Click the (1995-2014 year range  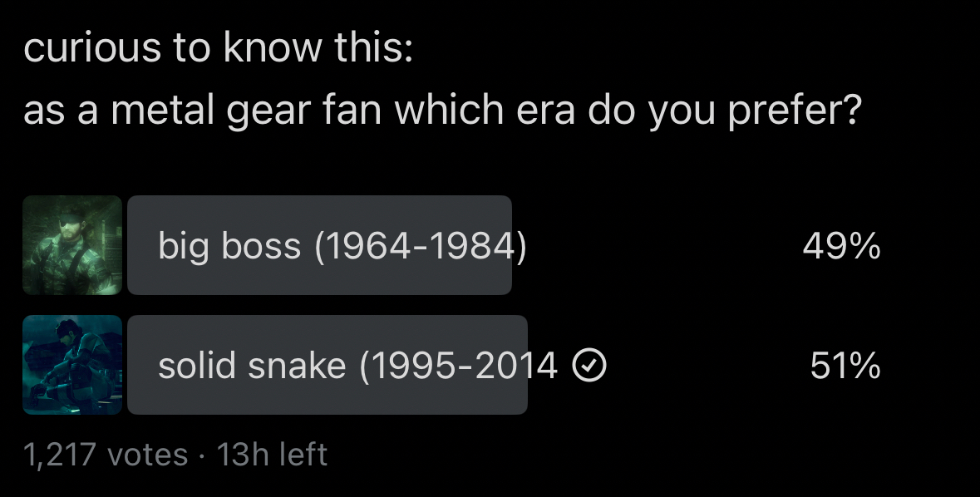click(x=458, y=366)
